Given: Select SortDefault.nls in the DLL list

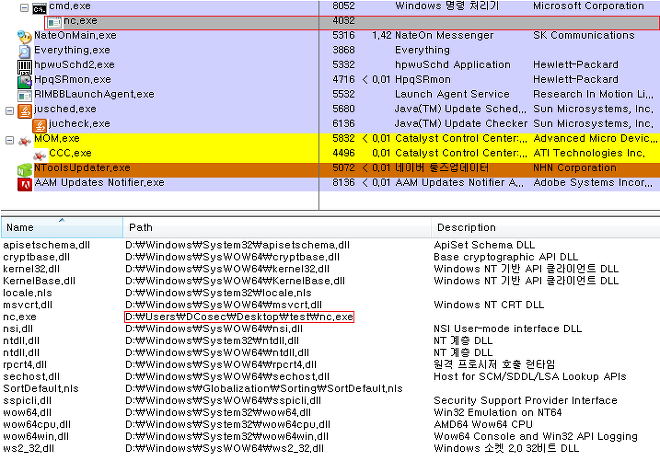Looking at the screenshot, I should [41, 389].
